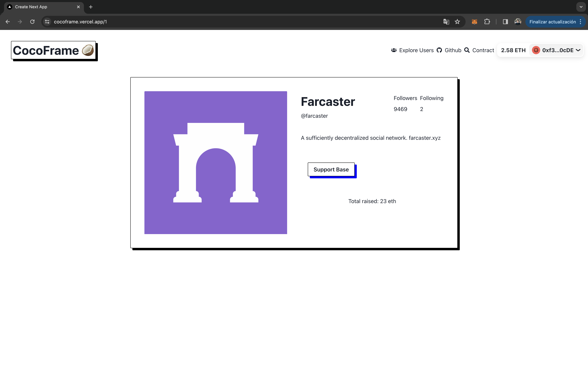The height and width of the screenshot is (368, 588).
Task: Click the Farcaster arch profile image
Action: [x=216, y=163]
